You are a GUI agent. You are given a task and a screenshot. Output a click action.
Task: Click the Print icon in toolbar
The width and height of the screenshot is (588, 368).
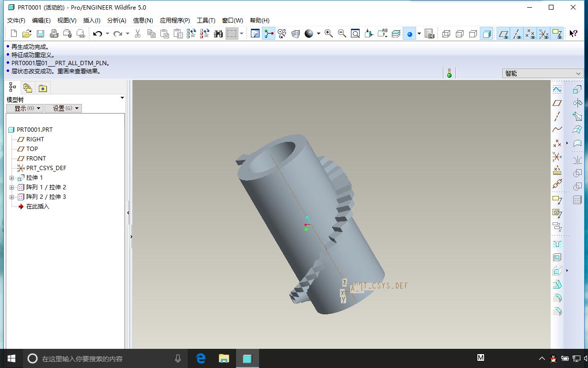coord(54,34)
